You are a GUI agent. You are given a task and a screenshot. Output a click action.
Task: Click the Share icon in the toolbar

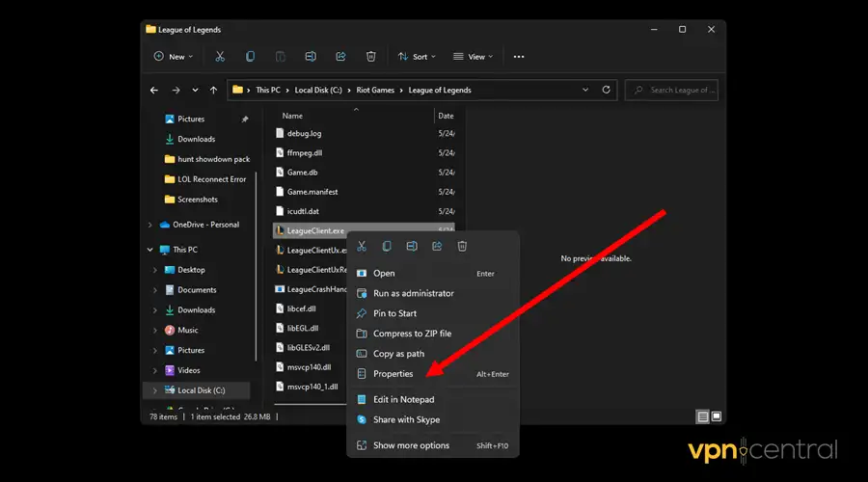(x=340, y=57)
